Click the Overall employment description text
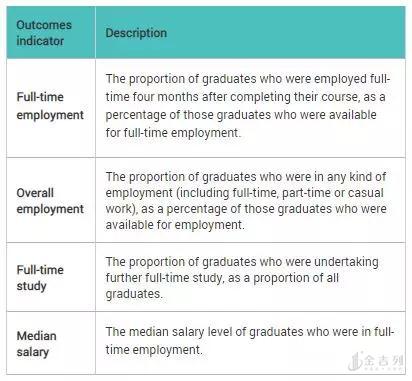The height and width of the screenshot is (381, 412). (x=246, y=201)
